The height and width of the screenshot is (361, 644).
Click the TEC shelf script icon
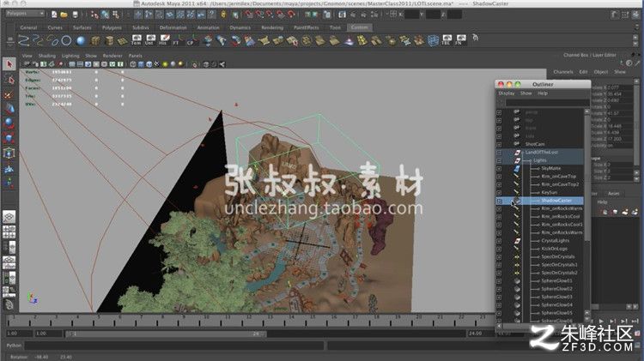(447, 39)
